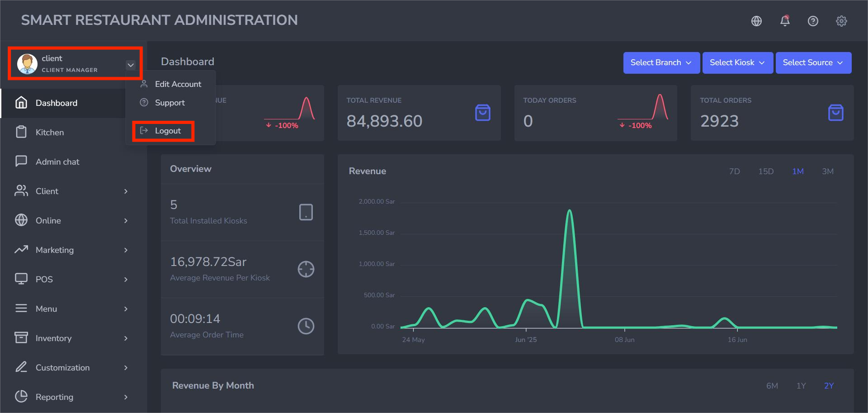Click the Client users icon in sidebar
868x413 pixels.
click(21, 191)
